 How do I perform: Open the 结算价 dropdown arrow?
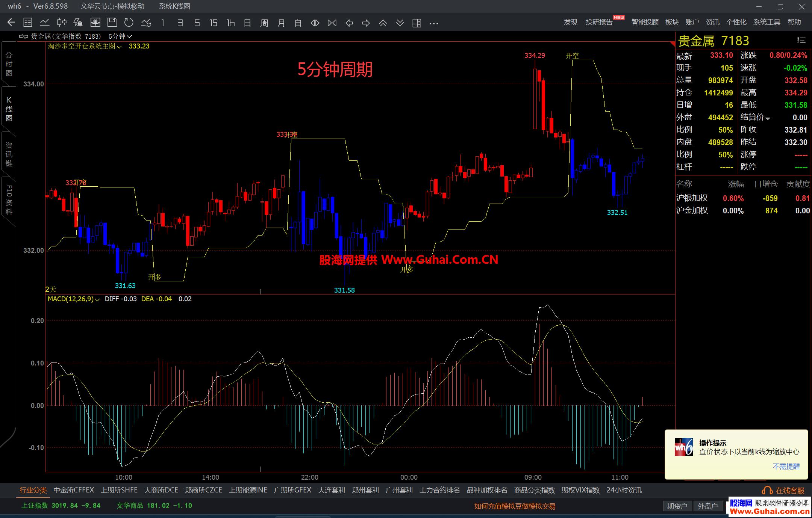click(768, 118)
